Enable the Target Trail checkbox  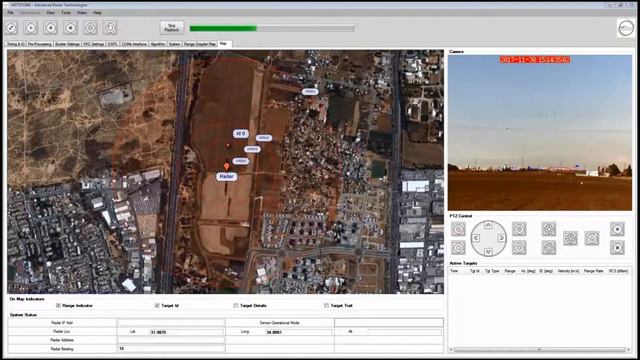click(326, 305)
